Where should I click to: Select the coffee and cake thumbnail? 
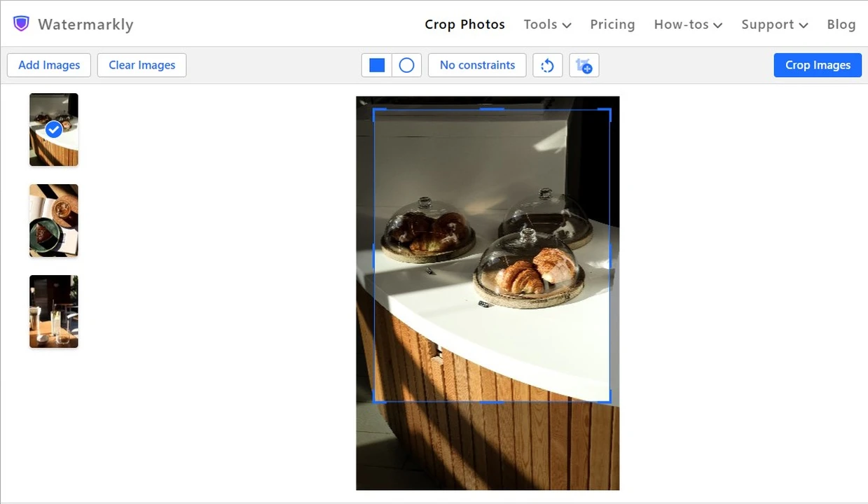[54, 220]
